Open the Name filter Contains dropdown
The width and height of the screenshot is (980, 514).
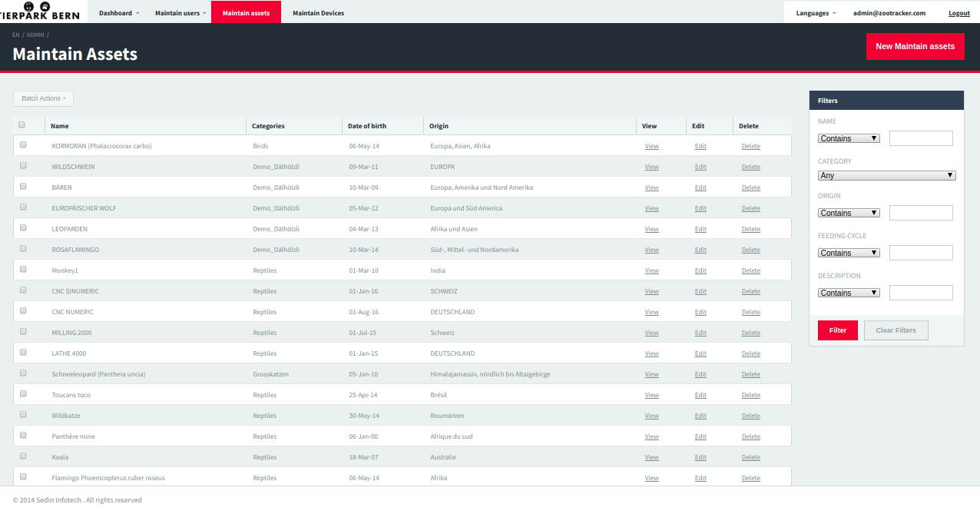849,138
